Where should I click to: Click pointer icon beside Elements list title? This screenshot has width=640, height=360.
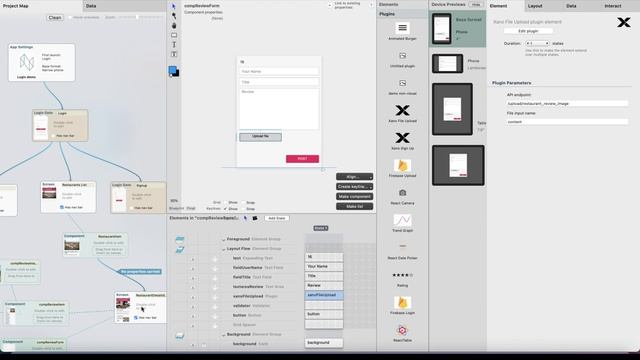(x=245, y=218)
